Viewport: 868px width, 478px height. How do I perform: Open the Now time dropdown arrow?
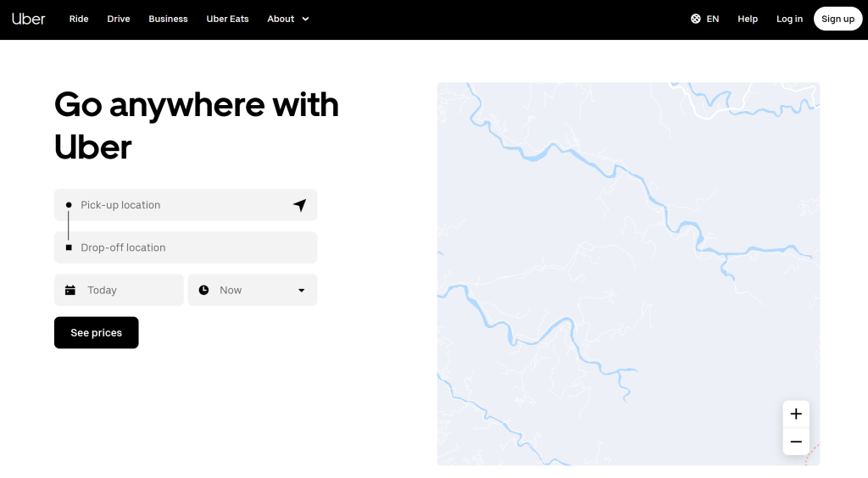point(301,291)
